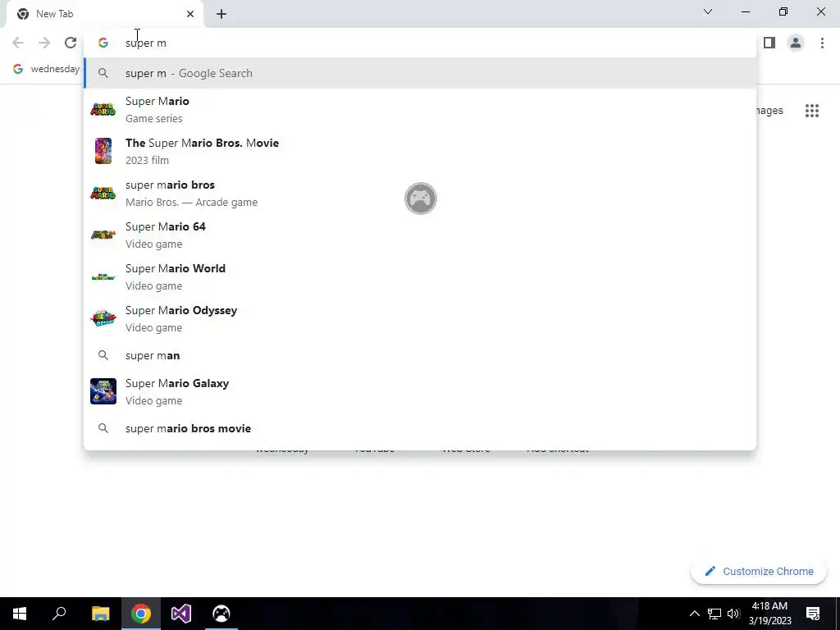Open the Google apps grid
Viewport: 840px width, 630px height.
tap(812, 111)
